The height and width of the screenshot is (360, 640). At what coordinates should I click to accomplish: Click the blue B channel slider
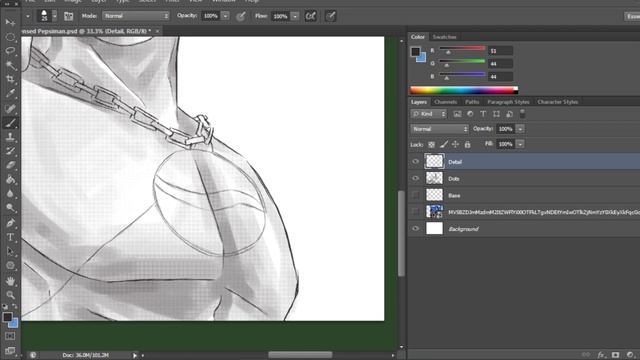[462, 75]
